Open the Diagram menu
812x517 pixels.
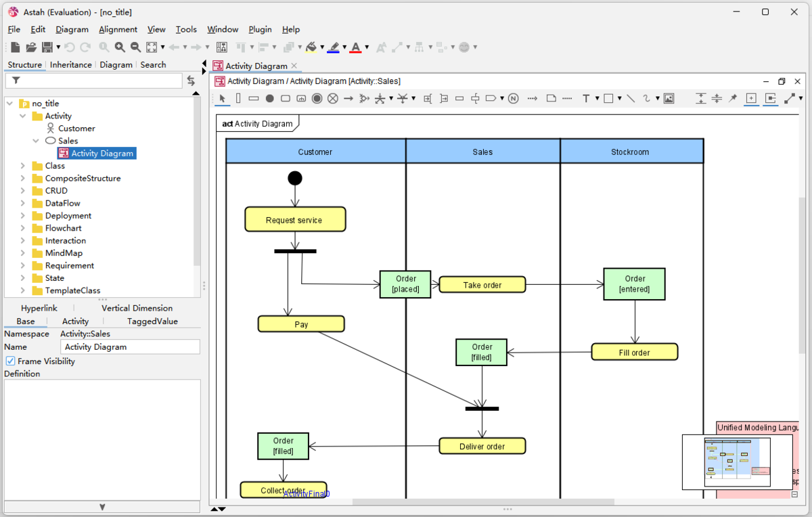[72, 29]
